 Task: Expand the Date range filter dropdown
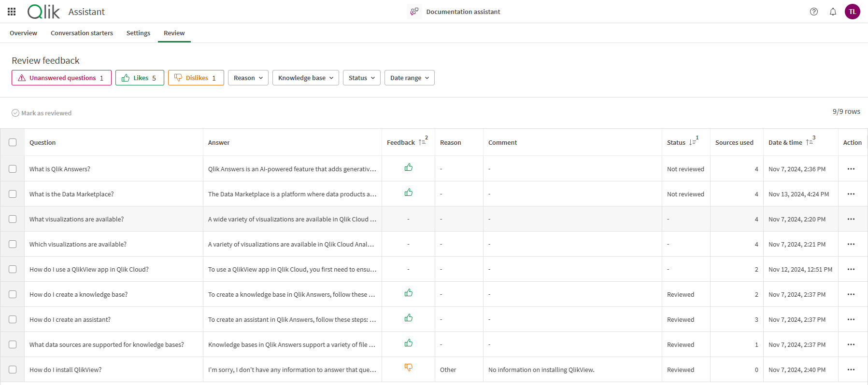410,78
